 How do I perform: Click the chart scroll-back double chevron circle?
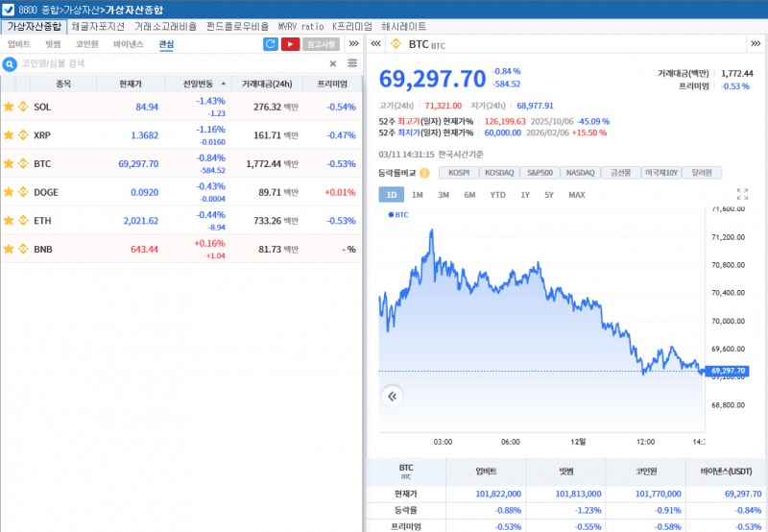point(392,395)
